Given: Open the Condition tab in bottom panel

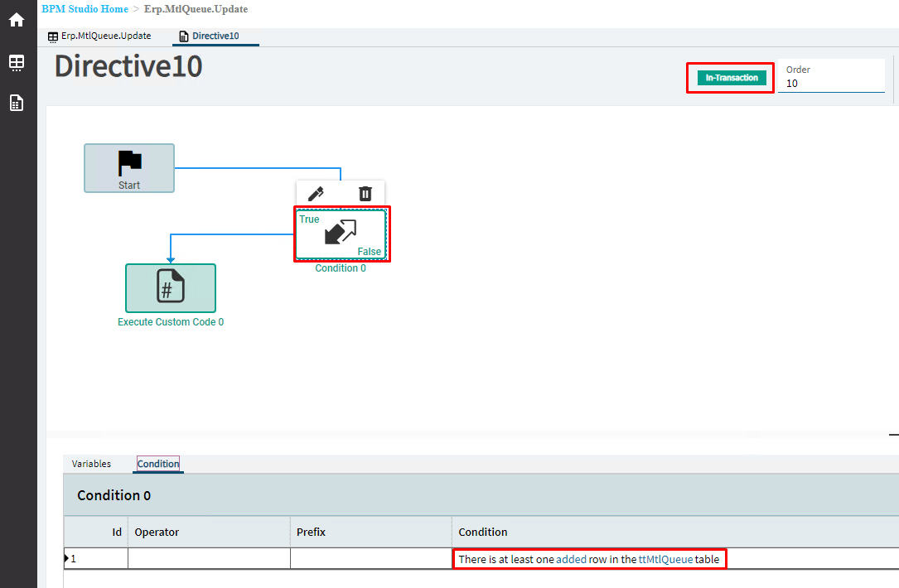Looking at the screenshot, I should [158, 464].
